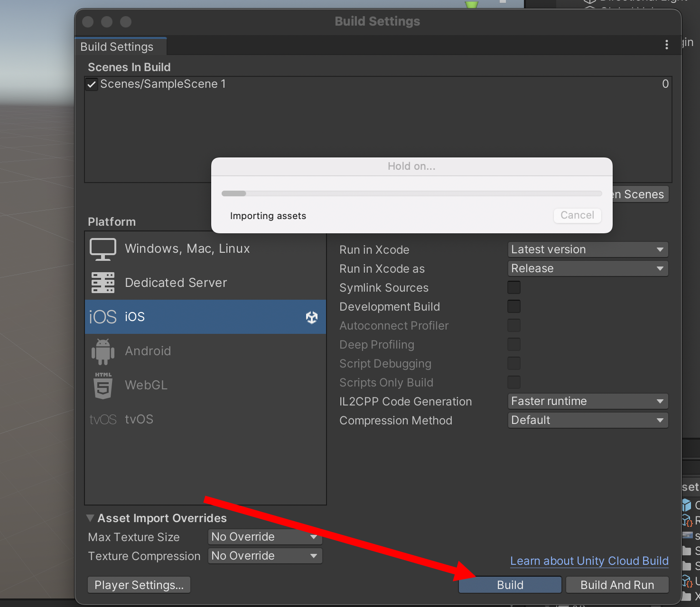Select the Android platform row
Image resolution: width=700 pixels, height=607 pixels.
[x=205, y=351]
